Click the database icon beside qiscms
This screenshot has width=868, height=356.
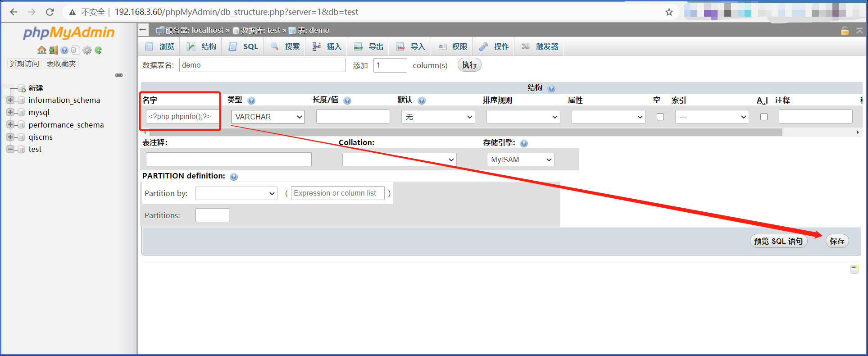pyautogui.click(x=21, y=137)
